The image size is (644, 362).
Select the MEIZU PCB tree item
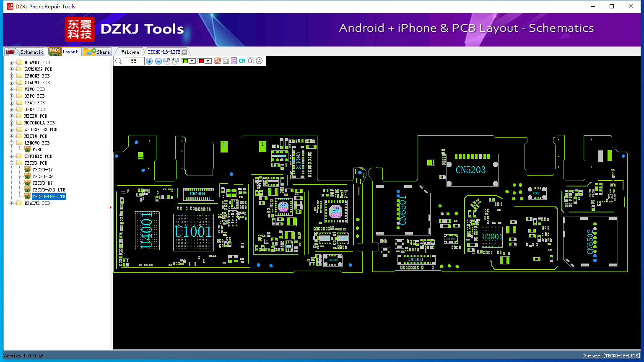pos(36,116)
